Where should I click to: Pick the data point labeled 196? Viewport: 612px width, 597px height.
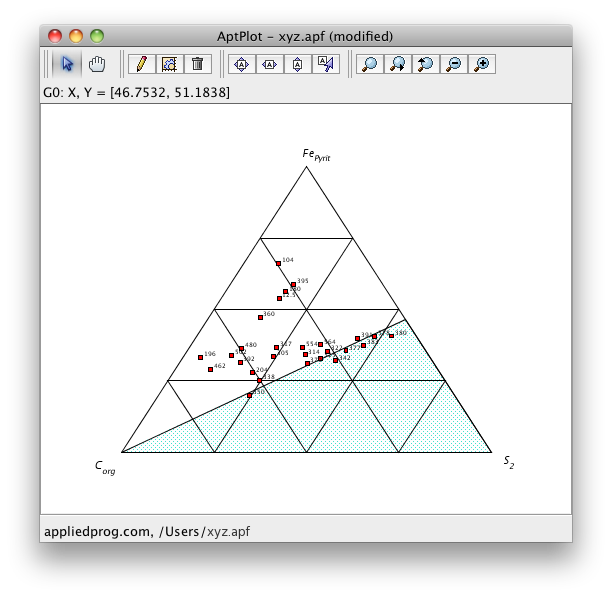200,357
